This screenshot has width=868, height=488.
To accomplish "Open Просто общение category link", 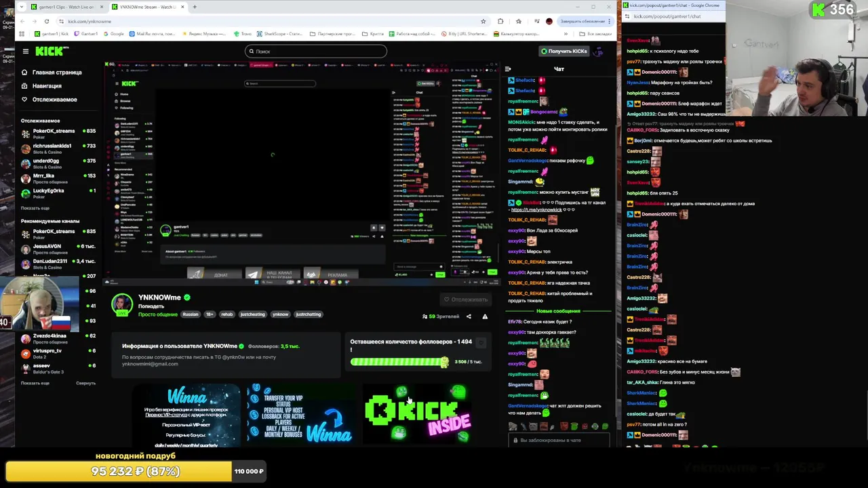I will click(x=158, y=314).
